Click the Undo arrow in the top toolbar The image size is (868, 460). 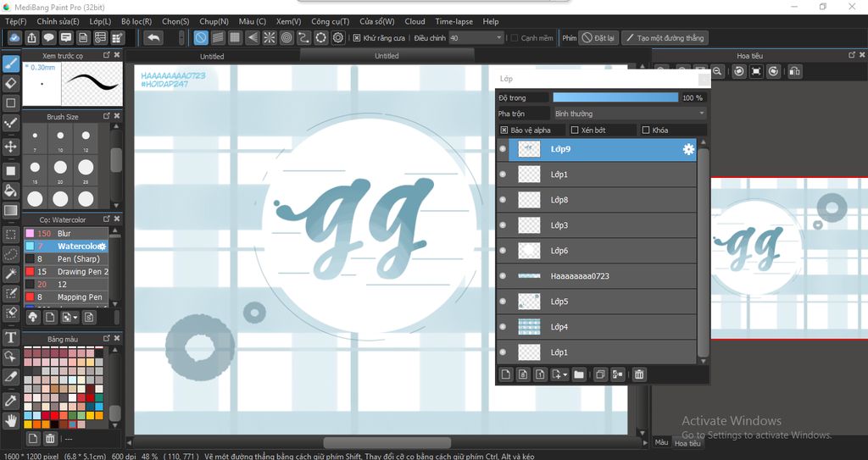click(153, 37)
